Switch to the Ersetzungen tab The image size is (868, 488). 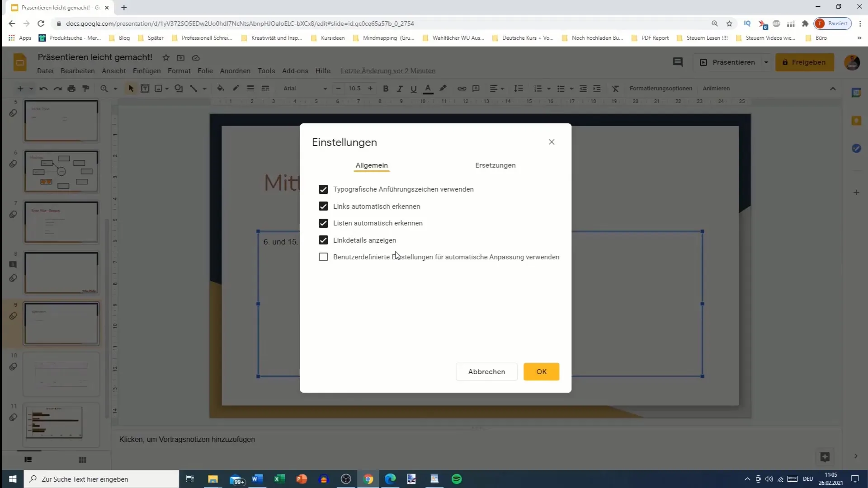pyautogui.click(x=495, y=165)
